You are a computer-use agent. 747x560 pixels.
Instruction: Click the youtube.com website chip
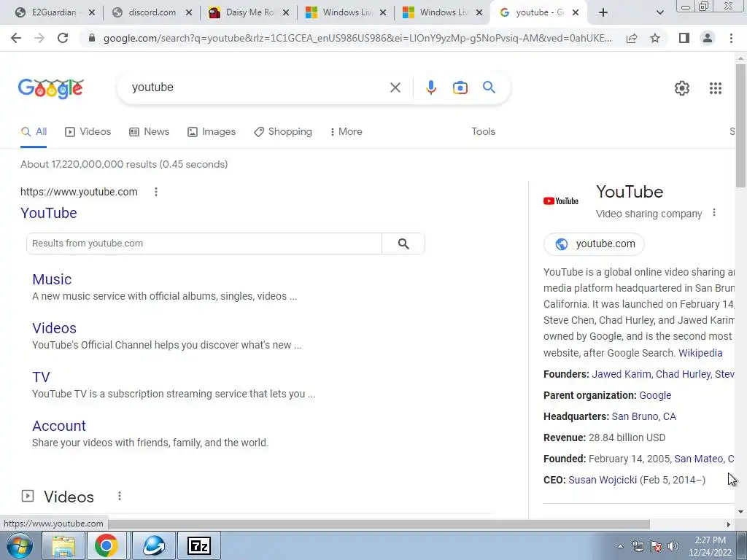point(594,244)
